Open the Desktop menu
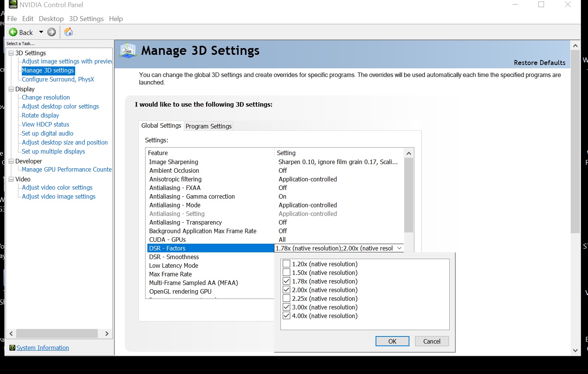Viewport: 588px width, 374px height. 51,19
